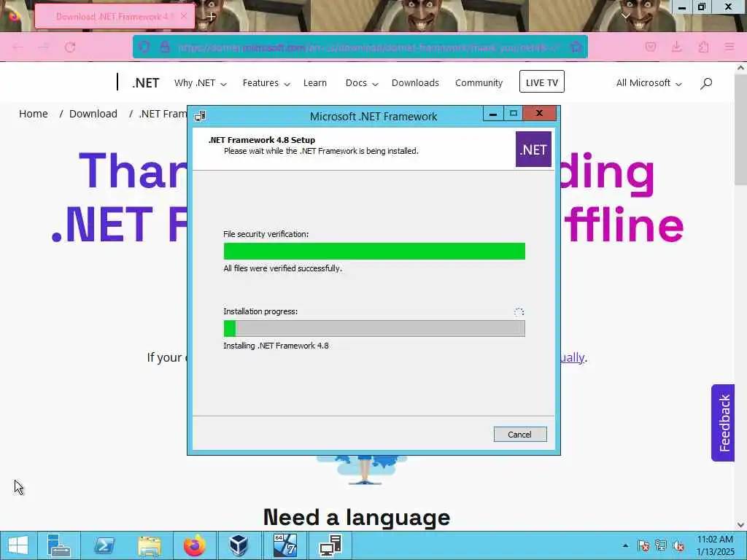Screen dimensions: 747x560
Task: Open the clock showing 11:02 AM
Action: pyautogui.click(x=715, y=545)
